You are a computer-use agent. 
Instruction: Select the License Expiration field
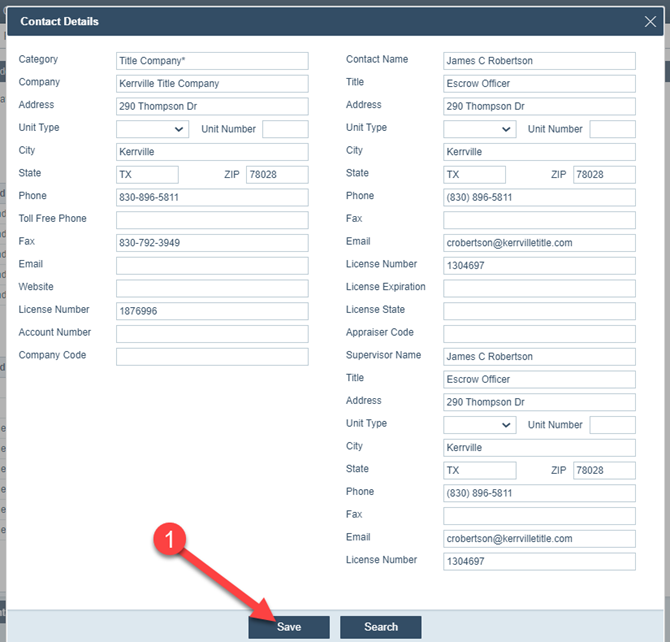[539, 288]
